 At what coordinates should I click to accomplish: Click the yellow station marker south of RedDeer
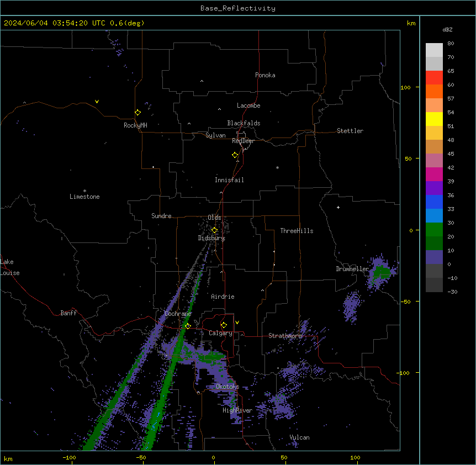[235, 155]
